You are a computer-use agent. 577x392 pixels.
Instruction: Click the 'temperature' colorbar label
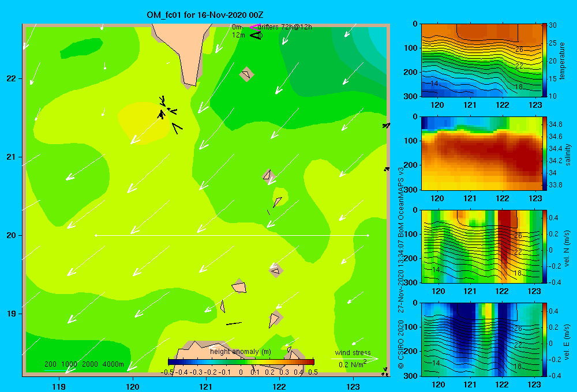562,61
